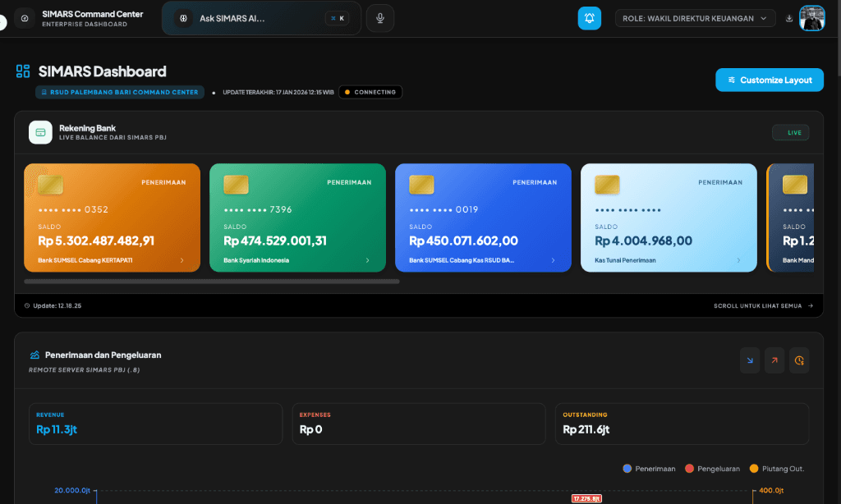Expand the Bank Syariah Indonesia card chevron
The image size is (841, 504).
coord(368,260)
